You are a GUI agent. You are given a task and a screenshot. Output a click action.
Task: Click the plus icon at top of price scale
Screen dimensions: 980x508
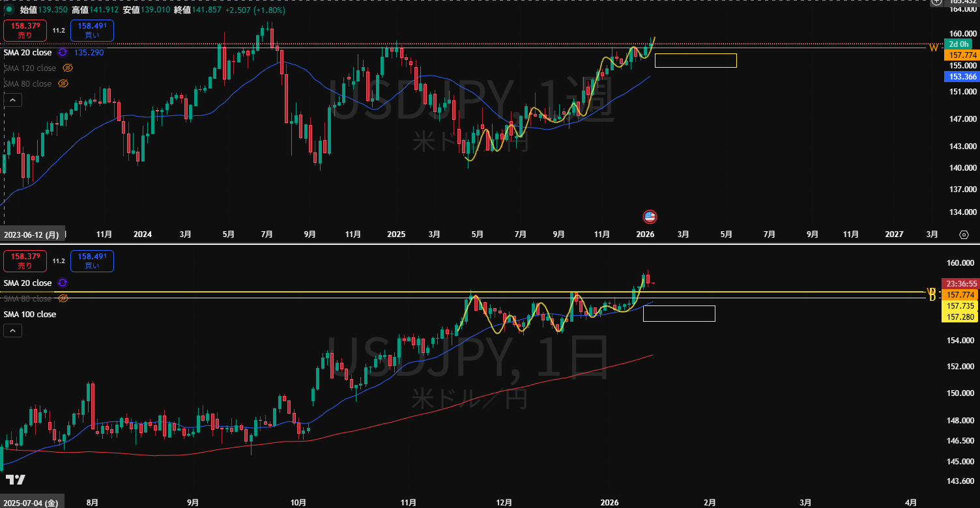click(x=936, y=2)
